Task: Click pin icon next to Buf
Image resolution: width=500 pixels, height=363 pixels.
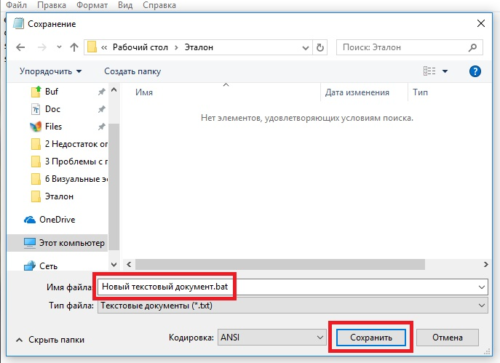Action: click(101, 92)
